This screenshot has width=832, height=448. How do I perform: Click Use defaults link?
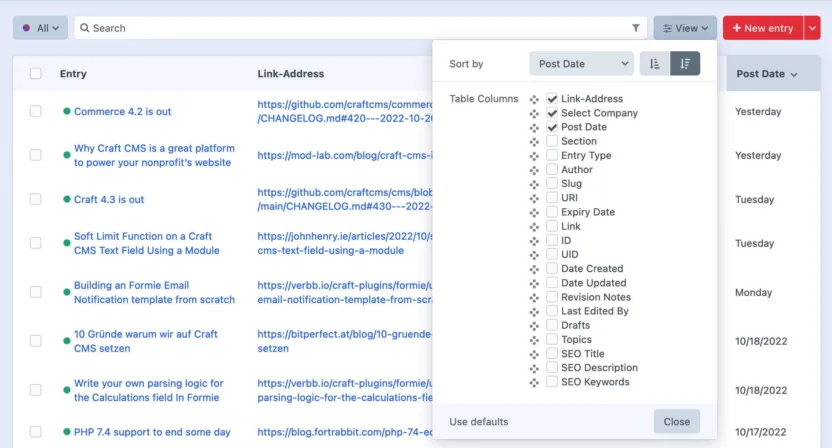[479, 421]
